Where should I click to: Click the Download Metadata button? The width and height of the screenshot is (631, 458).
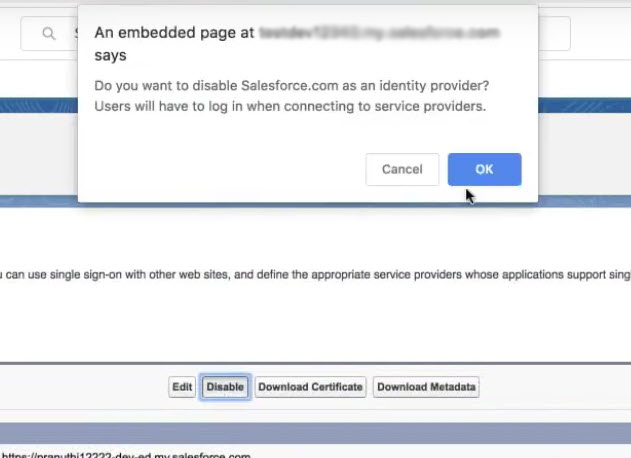point(426,387)
